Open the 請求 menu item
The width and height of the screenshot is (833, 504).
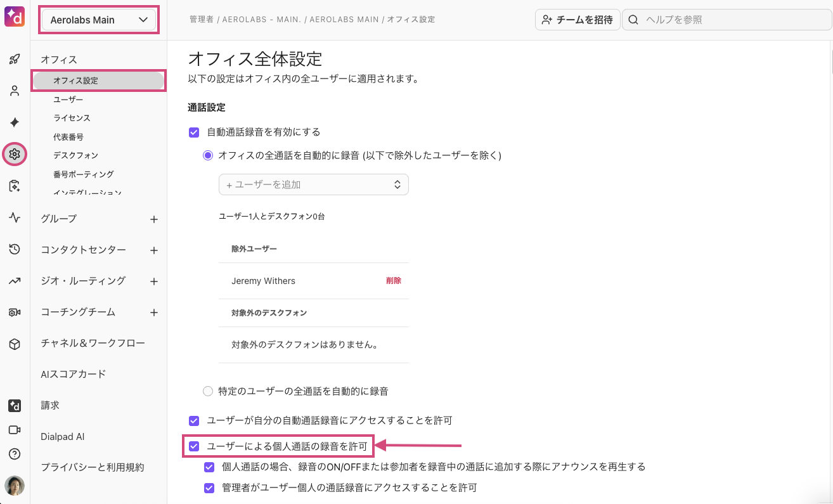[x=49, y=404]
